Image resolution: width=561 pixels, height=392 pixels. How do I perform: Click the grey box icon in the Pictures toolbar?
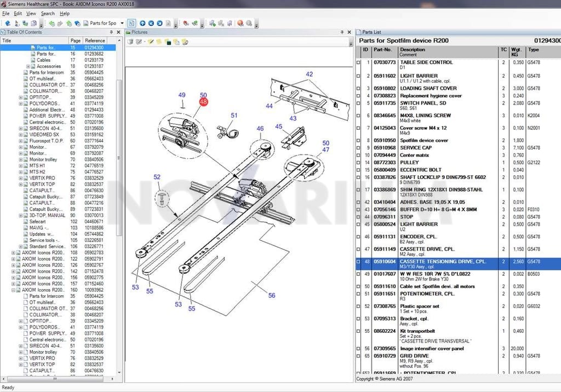130,42
